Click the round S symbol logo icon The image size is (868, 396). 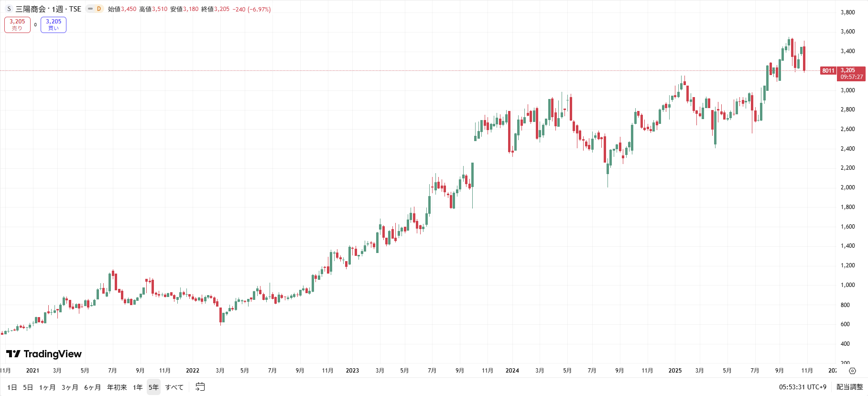coord(9,9)
